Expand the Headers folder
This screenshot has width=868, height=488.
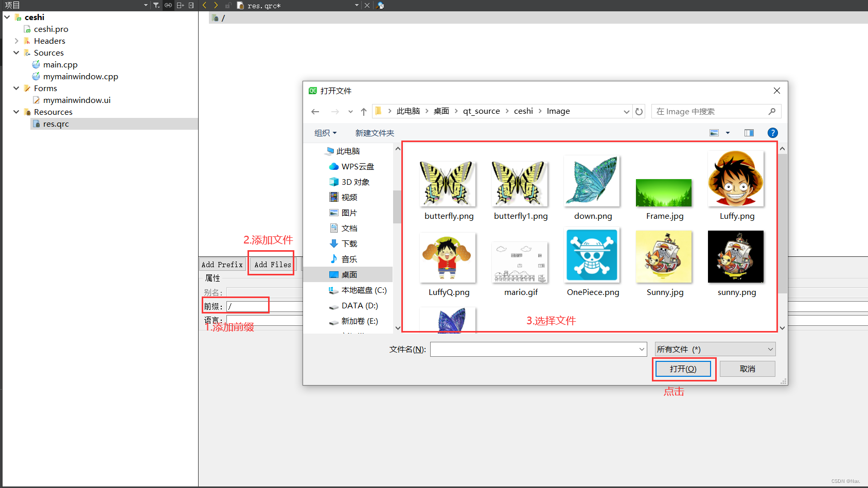pos(16,41)
